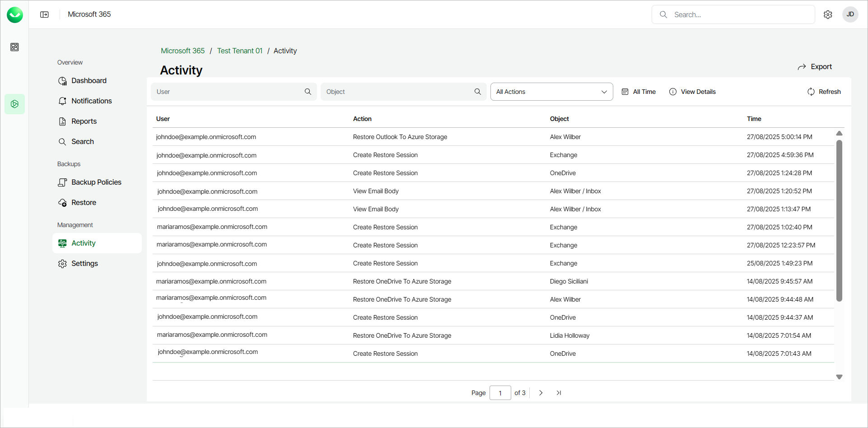Click the table vertical scrollbar thumb

click(x=839, y=220)
